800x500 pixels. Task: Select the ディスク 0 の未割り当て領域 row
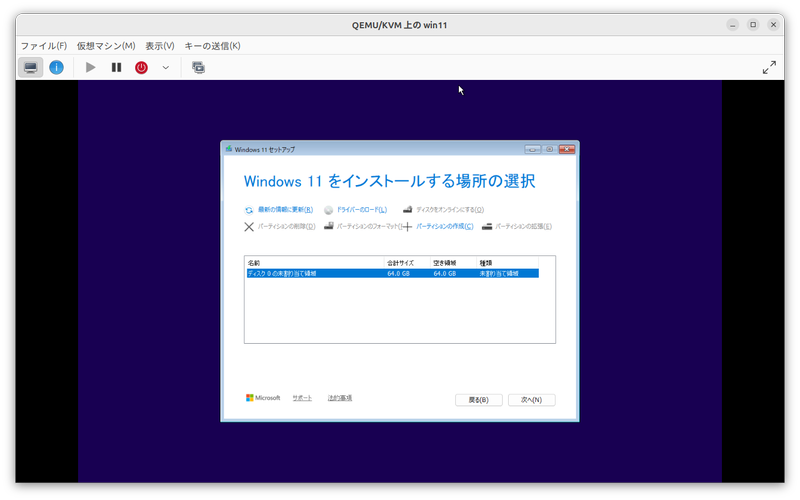[x=392, y=274]
